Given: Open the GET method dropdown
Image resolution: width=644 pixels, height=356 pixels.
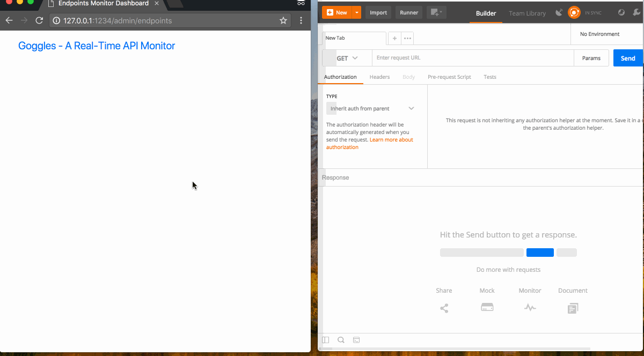Looking at the screenshot, I should (347, 57).
